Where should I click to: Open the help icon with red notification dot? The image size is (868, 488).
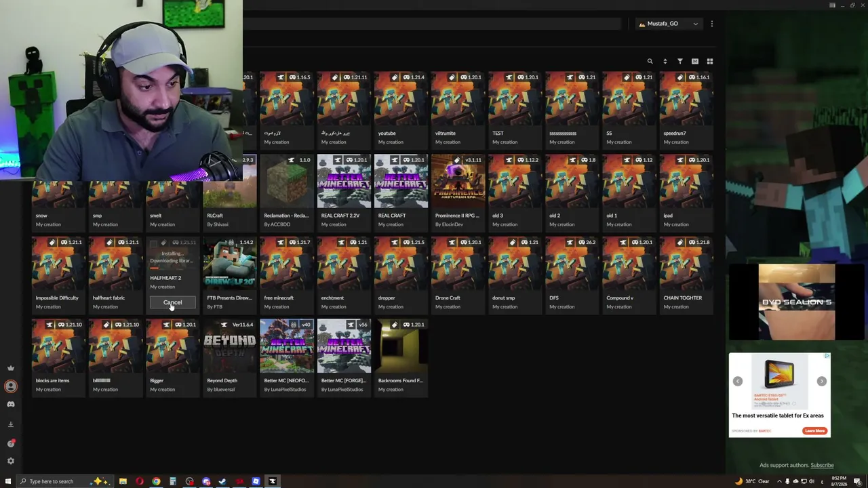(11, 443)
